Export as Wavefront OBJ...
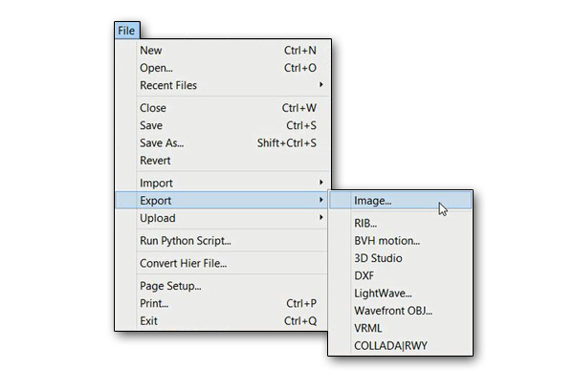574x392 pixels. [x=401, y=311]
